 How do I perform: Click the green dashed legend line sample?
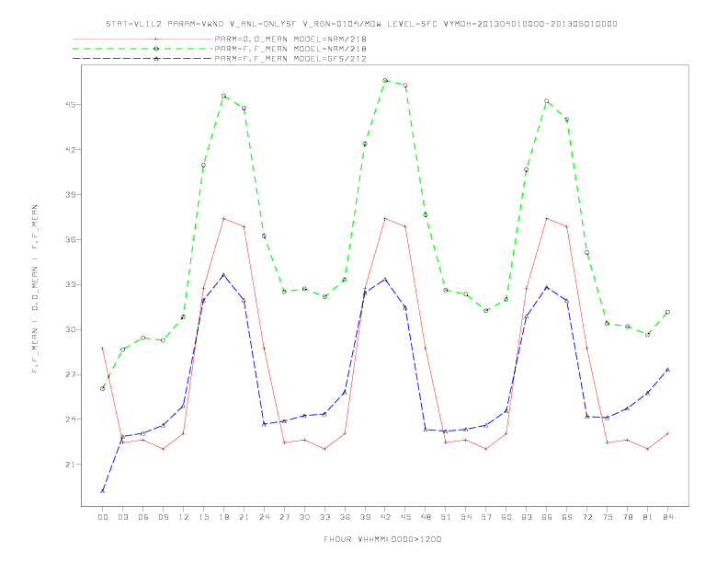click(x=142, y=49)
